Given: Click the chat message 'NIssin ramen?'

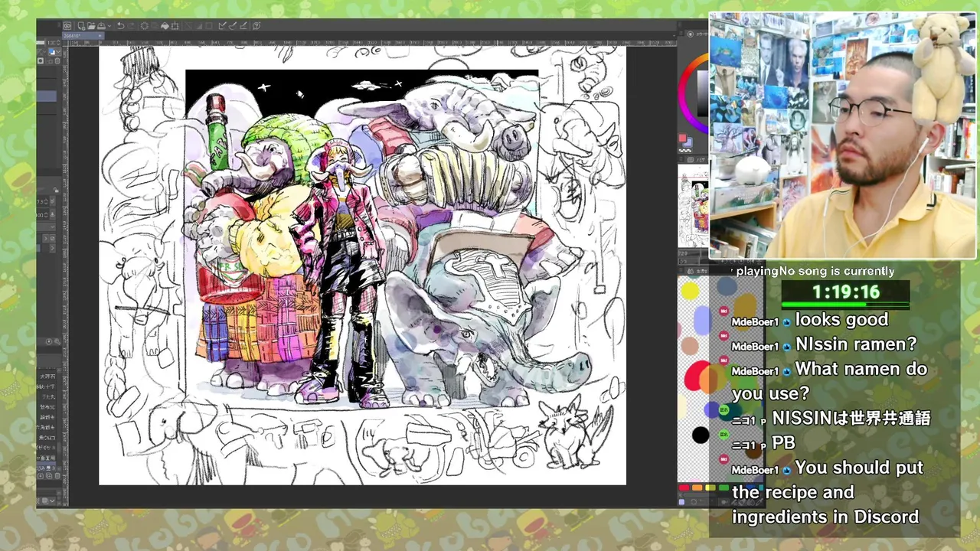Looking at the screenshot, I should point(855,344).
